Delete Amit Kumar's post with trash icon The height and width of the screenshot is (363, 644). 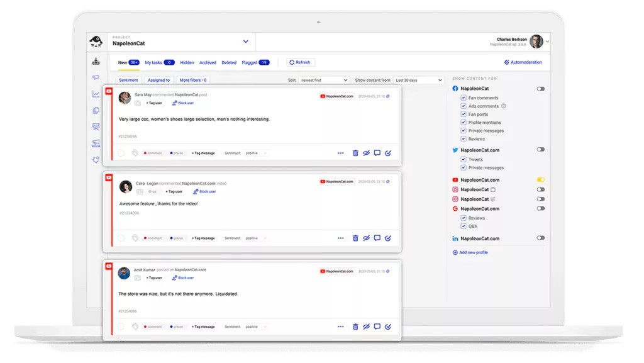(x=355, y=327)
